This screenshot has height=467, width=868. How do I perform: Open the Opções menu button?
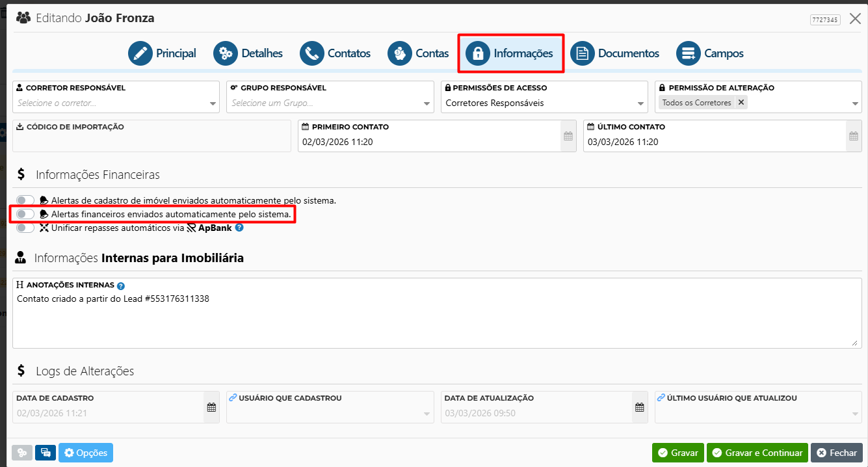[x=86, y=453]
